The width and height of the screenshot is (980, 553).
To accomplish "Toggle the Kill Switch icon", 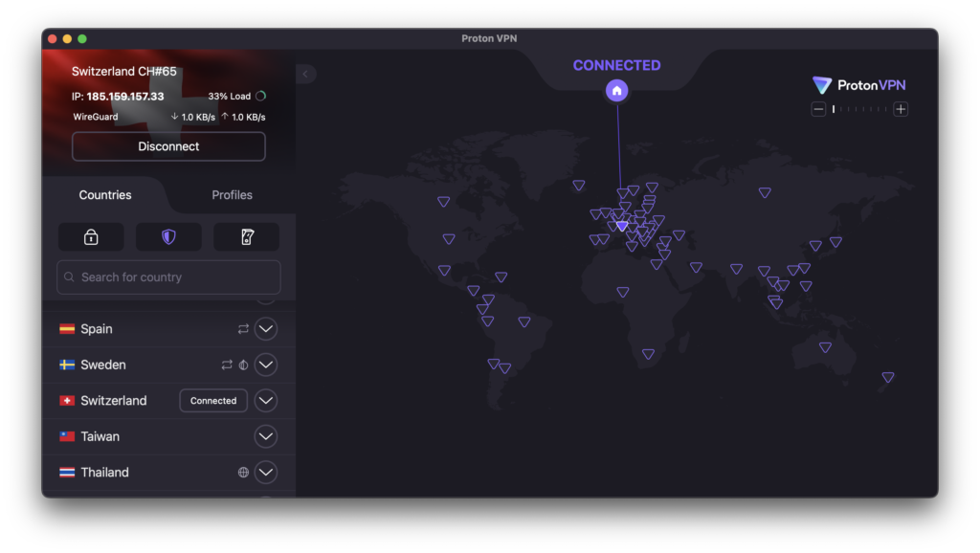I will 247,237.
